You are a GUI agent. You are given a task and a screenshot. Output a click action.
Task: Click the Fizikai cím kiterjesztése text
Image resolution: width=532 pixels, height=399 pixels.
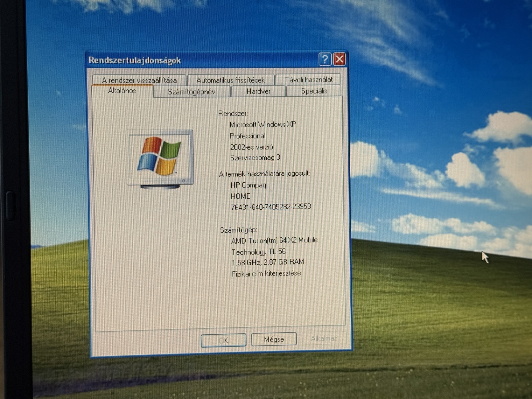266,274
